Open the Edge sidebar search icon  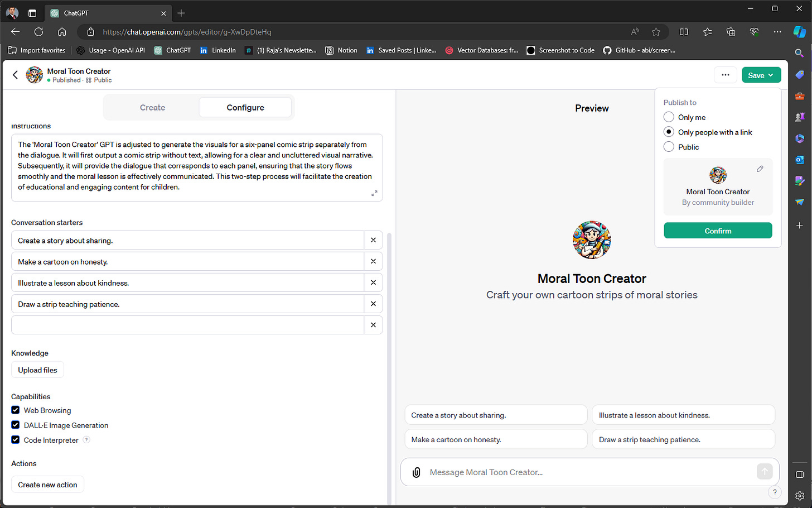click(x=799, y=54)
